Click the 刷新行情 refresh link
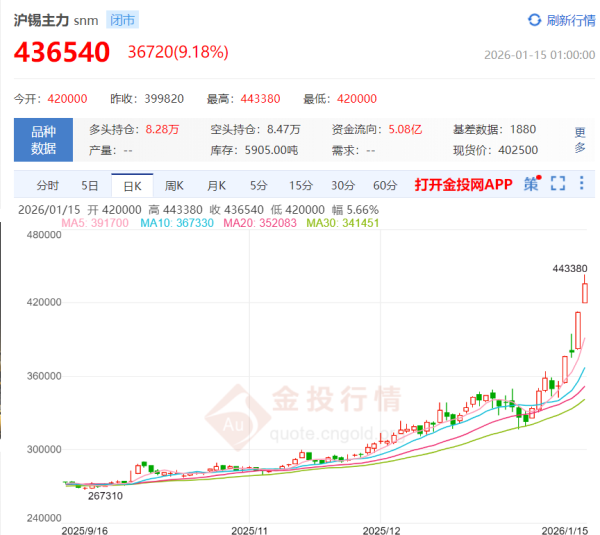Viewport: 600px width, 535px height. pyautogui.click(x=571, y=20)
